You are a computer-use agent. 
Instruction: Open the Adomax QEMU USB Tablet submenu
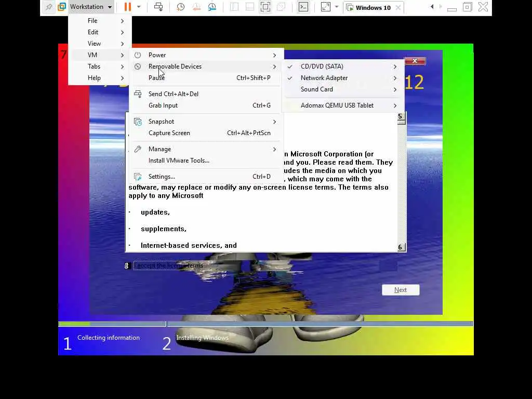point(343,105)
